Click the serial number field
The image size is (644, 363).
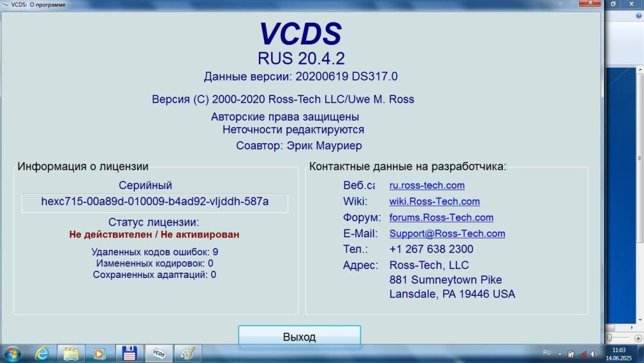pyautogui.click(x=155, y=202)
